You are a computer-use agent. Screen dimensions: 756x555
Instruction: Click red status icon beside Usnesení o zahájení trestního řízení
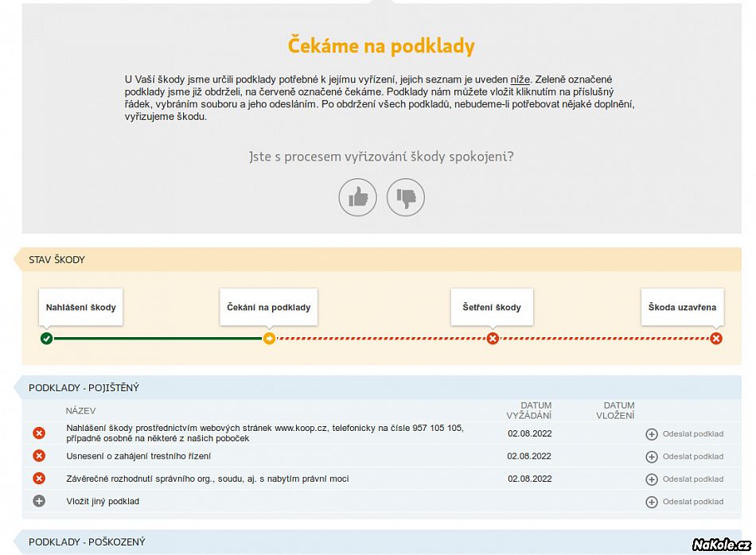39,456
